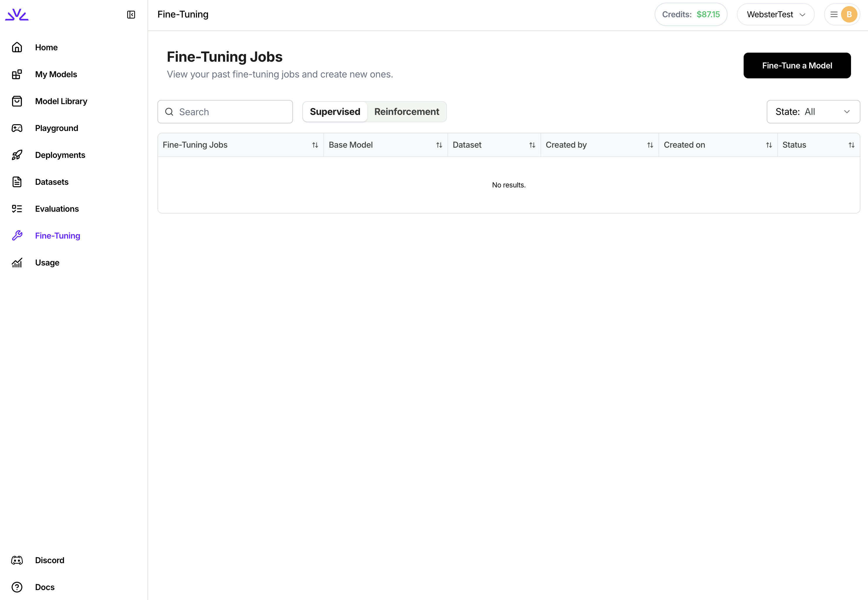Viewport: 868px width, 600px height.
Task: Collapse the sidebar panel icon
Action: pyautogui.click(x=131, y=15)
